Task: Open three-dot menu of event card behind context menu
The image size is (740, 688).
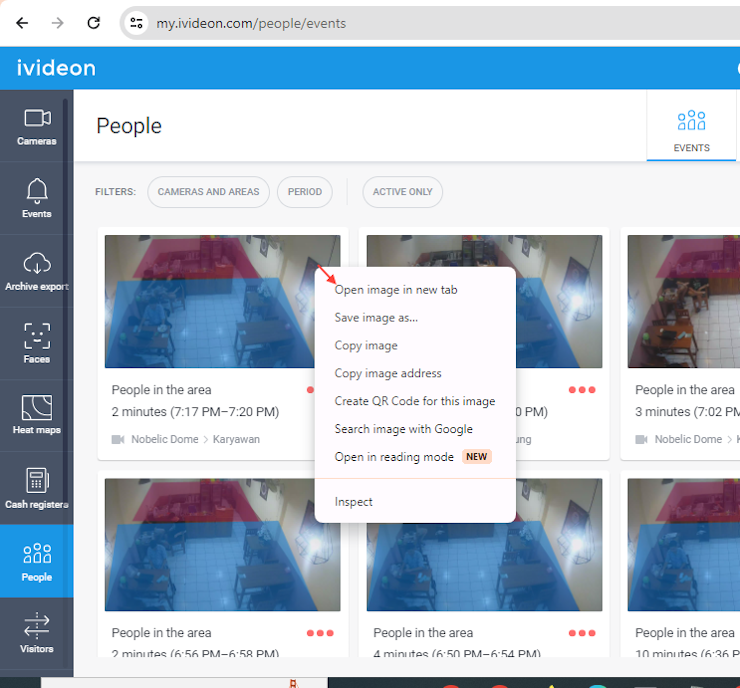Action: pyautogui.click(x=582, y=390)
